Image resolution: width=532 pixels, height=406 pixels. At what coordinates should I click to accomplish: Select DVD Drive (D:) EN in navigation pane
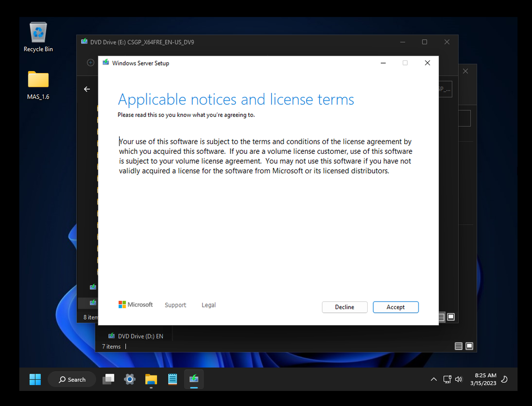[x=136, y=336]
